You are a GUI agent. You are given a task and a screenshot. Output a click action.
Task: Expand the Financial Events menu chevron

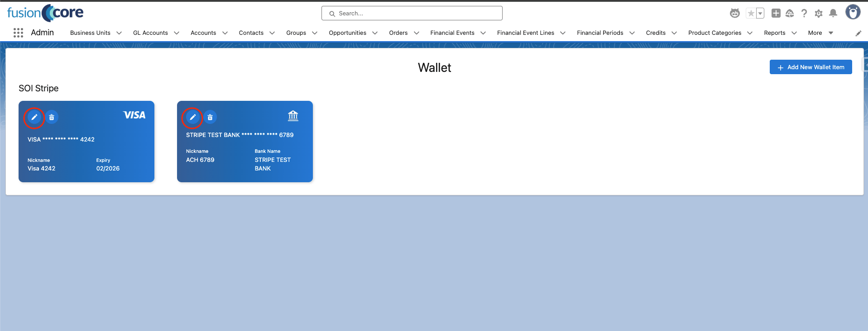483,33
